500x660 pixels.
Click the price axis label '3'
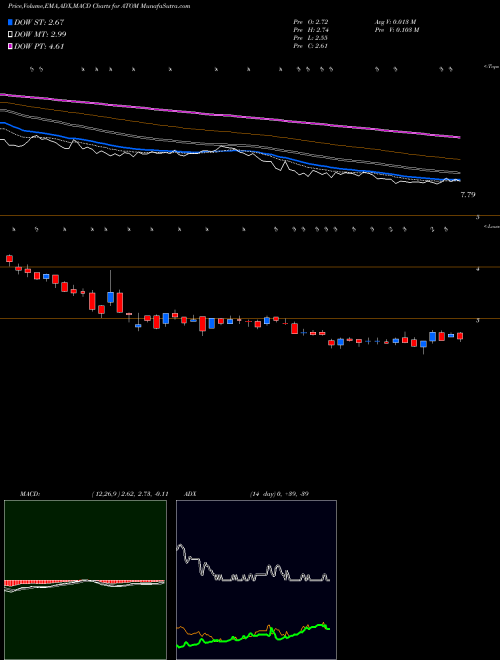coord(478,321)
